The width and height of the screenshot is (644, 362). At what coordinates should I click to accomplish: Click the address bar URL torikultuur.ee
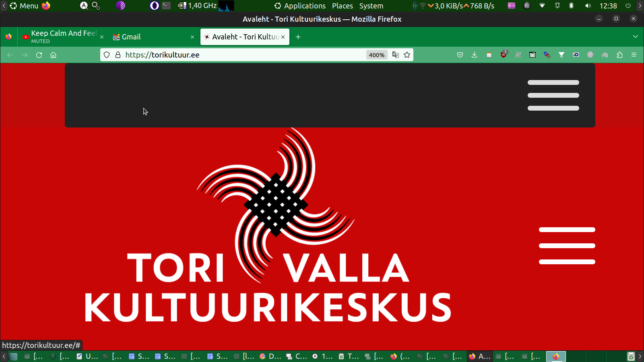162,55
